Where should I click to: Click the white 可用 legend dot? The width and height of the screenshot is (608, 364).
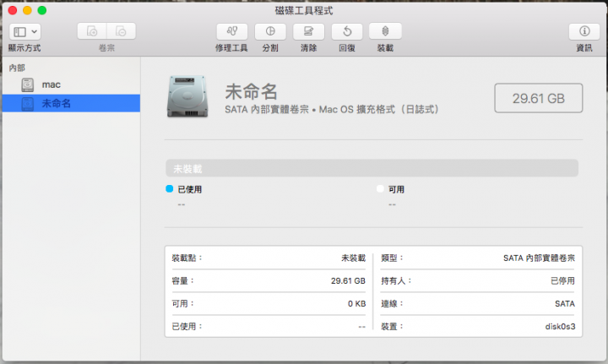(380, 189)
